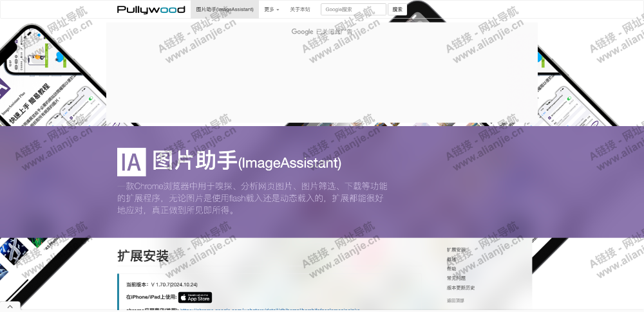Open the 关于本站 page
Screen dimensions: 644x312
[300, 9]
